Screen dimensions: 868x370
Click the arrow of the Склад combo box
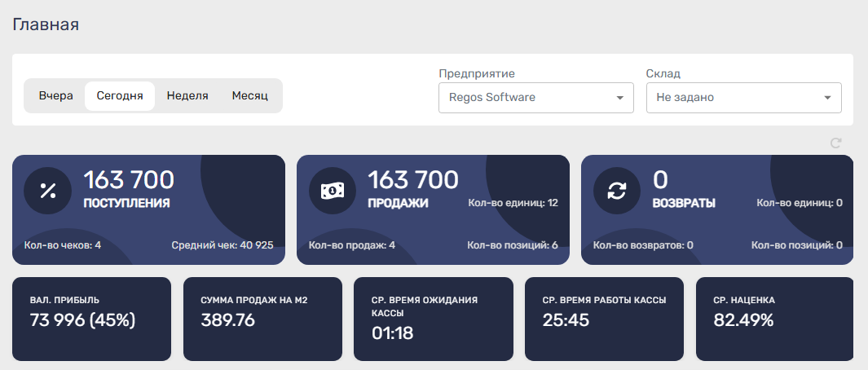tap(827, 98)
